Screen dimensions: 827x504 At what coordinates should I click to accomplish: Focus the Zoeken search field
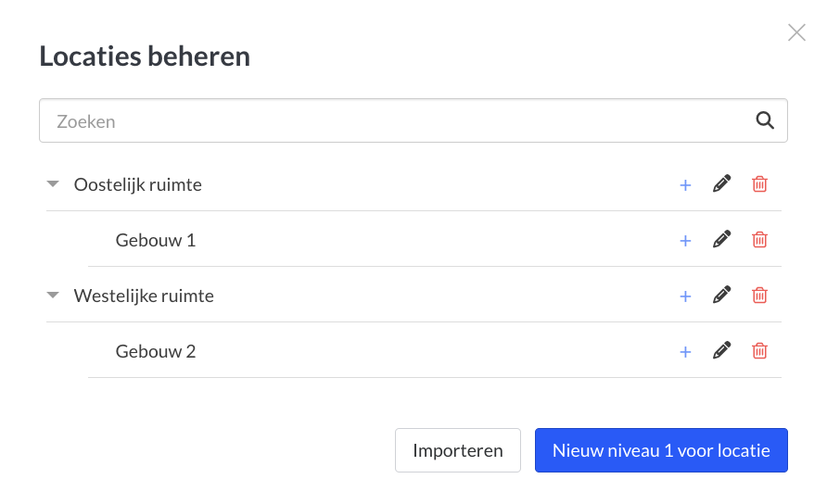(x=413, y=120)
